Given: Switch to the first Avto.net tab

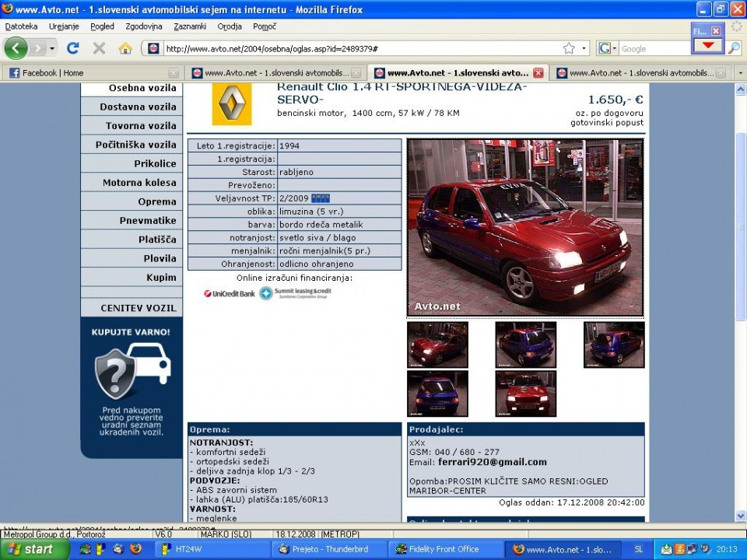Looking at the screenshot, I should [275, 73].
